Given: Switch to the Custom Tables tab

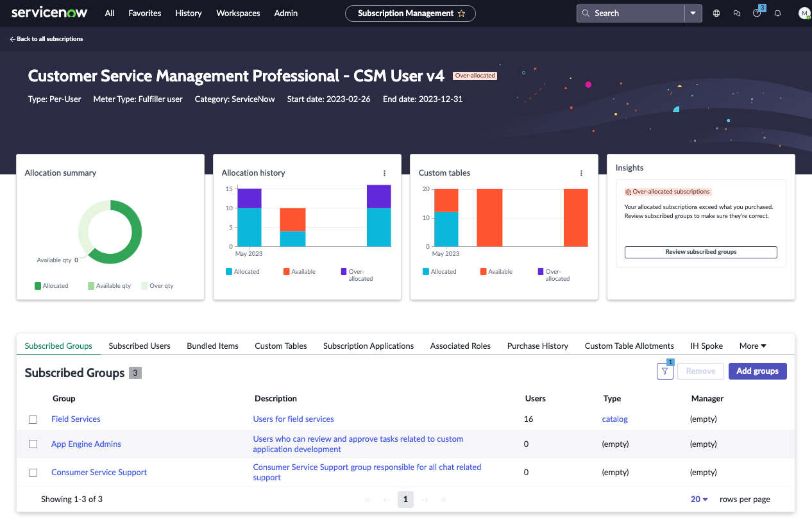Looking at the screenshot, I should (x=281, y=346).
